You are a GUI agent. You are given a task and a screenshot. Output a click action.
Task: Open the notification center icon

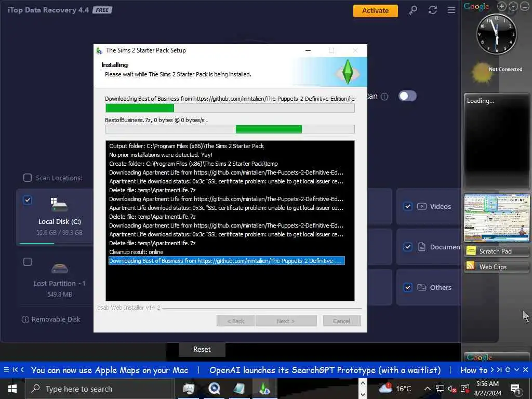pos(516,389)
